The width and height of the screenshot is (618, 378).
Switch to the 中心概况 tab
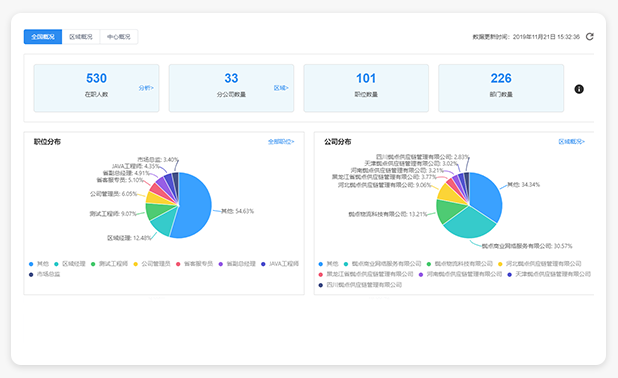(x=119, y=37)
